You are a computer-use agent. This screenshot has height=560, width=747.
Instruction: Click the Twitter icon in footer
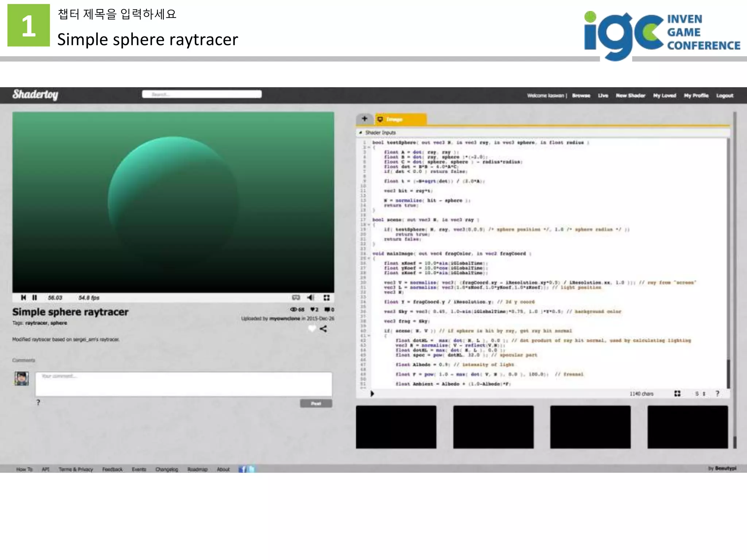click(x=251, y=469)
